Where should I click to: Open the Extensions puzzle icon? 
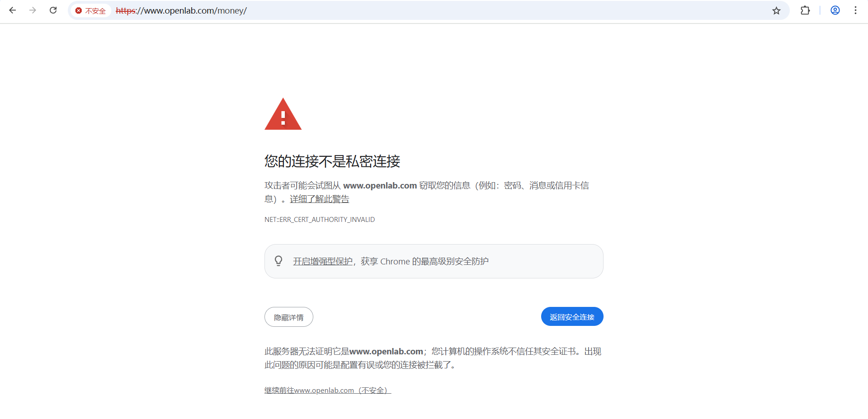pyautogui.click(x=805, y=10)
